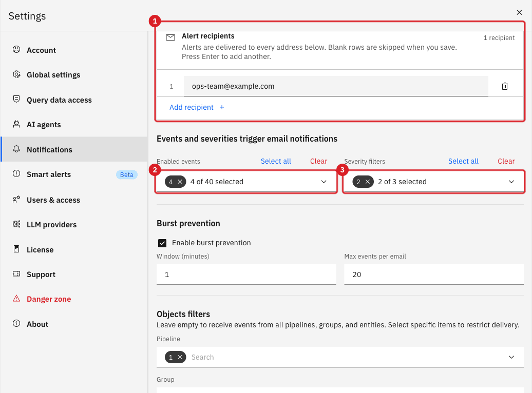Focus the Window (minutes) input field
This screenshot has height=393, width=532.
click(x=246, y=274)
